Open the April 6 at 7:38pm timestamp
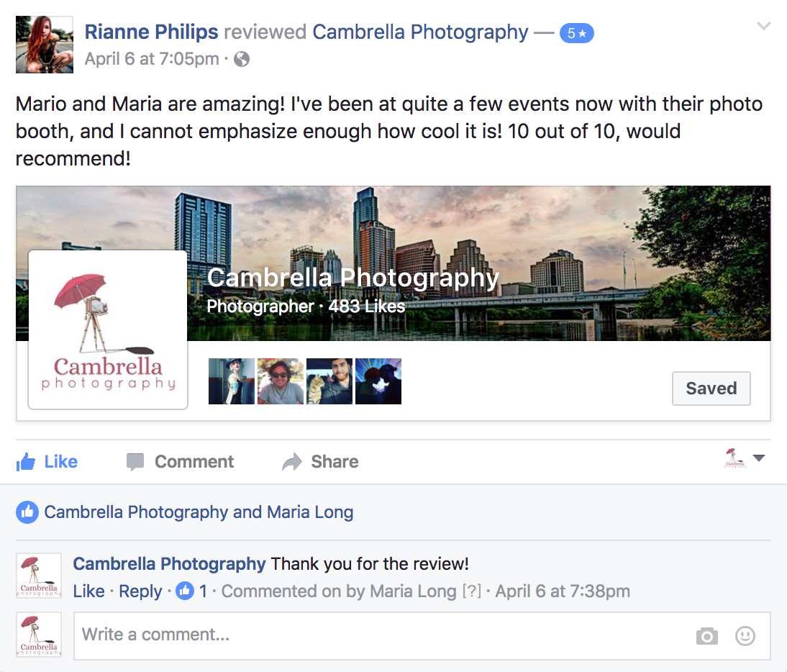787x672 pixels. (x=563, y=591)
